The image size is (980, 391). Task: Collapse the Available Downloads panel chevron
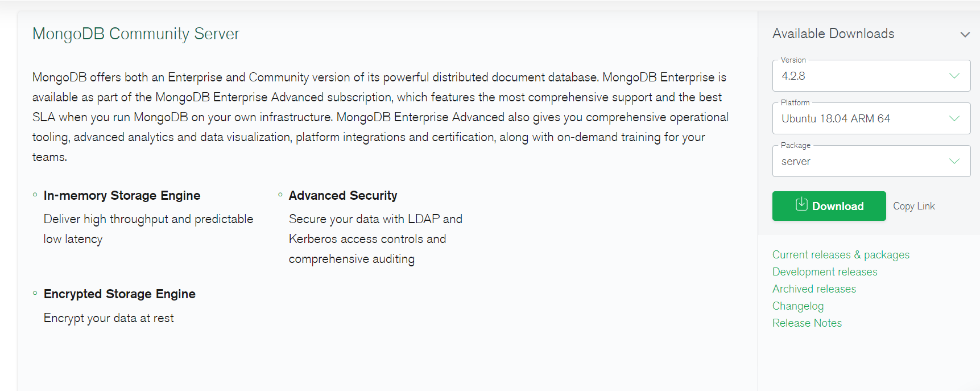(x=965, y=35)
